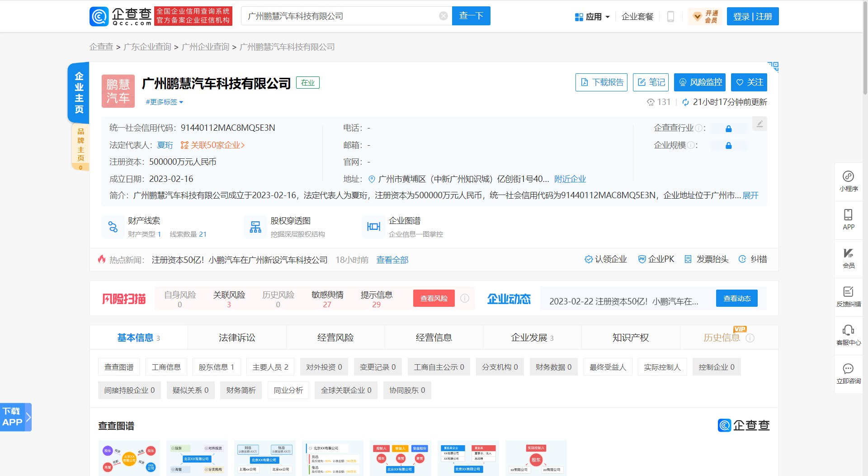Switch to the 经营风险 tab
Screen dimensions: 868x476
pos(335,338)
